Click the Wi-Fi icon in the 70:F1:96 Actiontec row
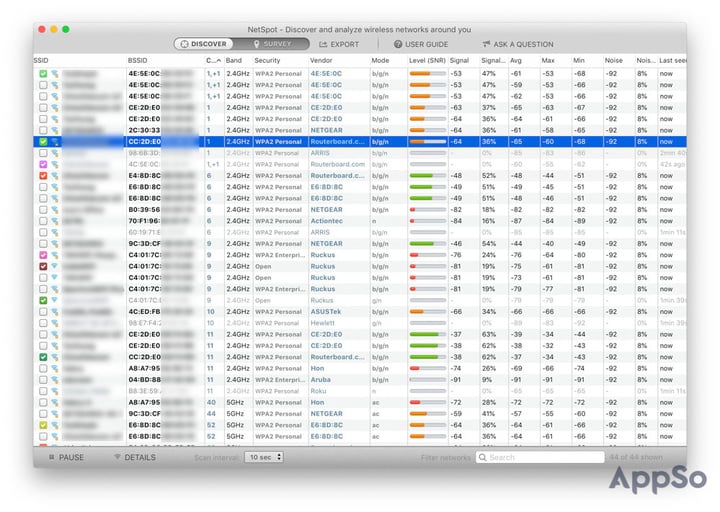 (x=55, y=221)
